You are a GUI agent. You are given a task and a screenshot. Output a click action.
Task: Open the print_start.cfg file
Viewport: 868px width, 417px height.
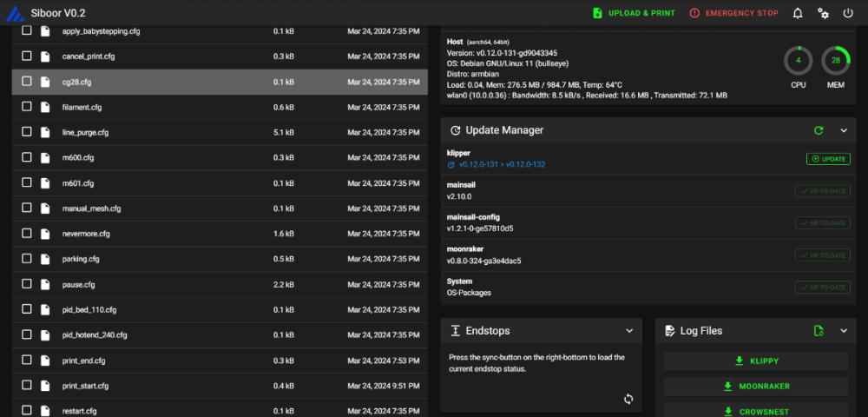tap(85, 386)
